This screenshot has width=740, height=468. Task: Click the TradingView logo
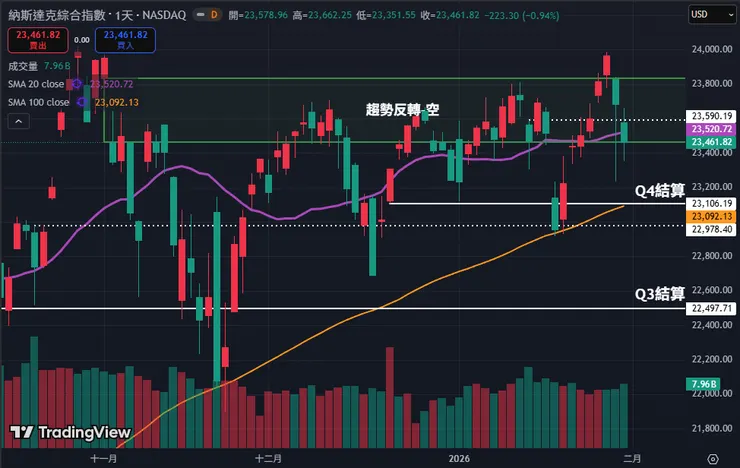pyautogui.click(x=70, y=432)
